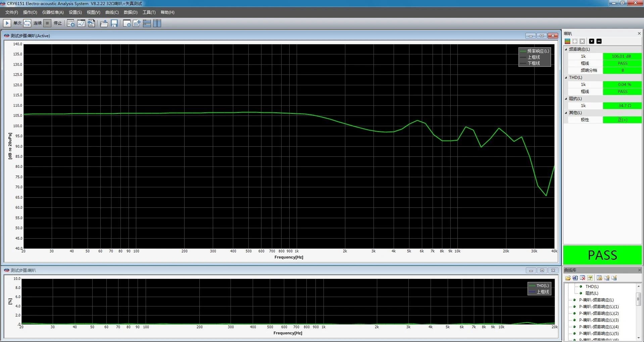Start continuous loop testing (连续)

tap(28, 23)
